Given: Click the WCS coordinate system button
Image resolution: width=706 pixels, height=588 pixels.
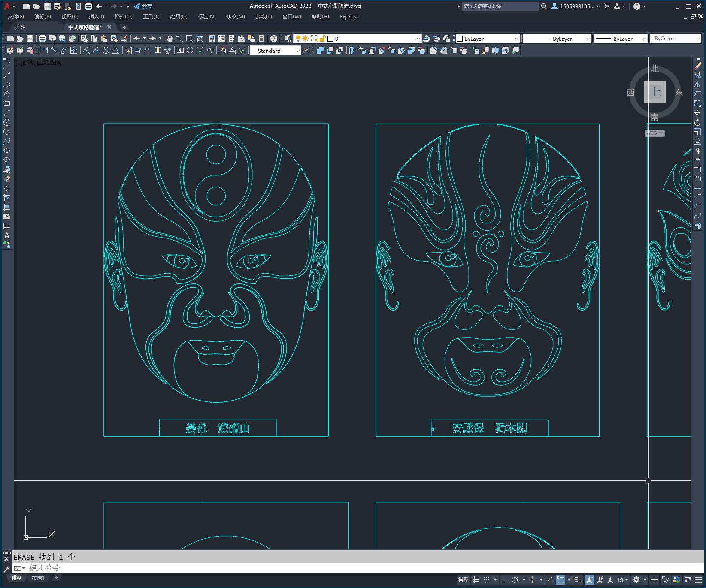Looking at the screenshot, I should coord(654,133).
